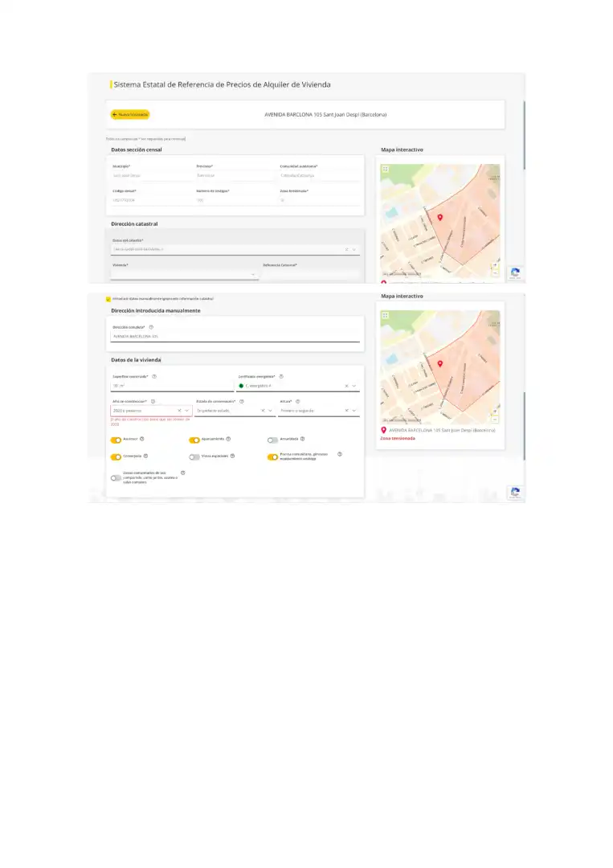Open help icon next to Superficie construida
This screenshot has width=613, height=868.
click(154, 376)
